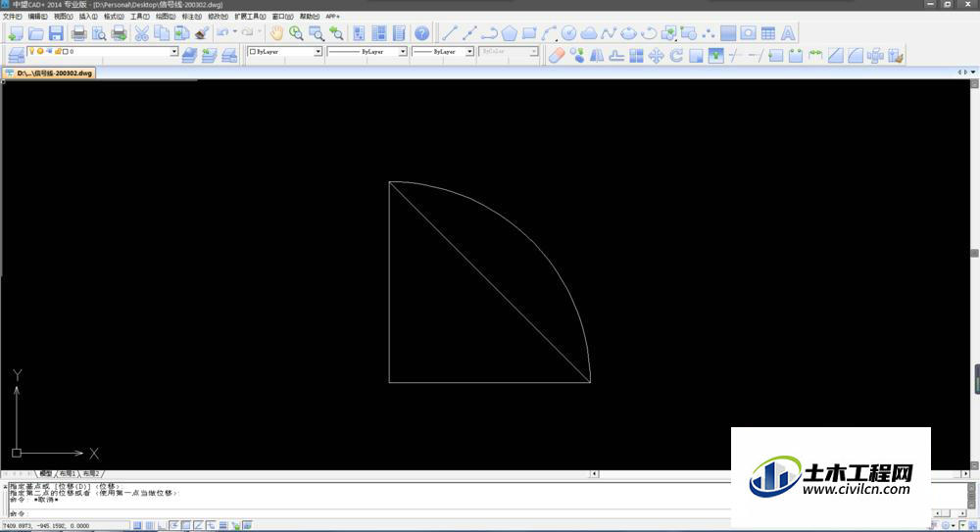
Task: Toggle Ortho mode in status bar
Action: point(162,526)
